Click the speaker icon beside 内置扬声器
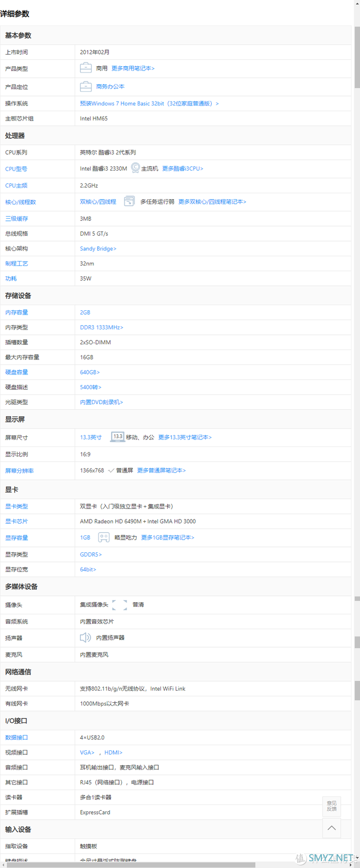The height and width of the screenshot is (868, 360). (85, 638)
